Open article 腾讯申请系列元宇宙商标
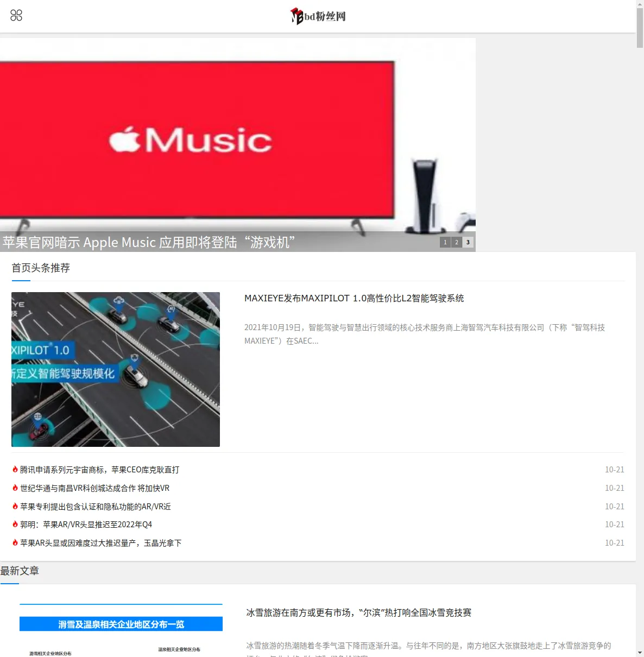Screen dimensions: 644x657 tap(100, 470)
